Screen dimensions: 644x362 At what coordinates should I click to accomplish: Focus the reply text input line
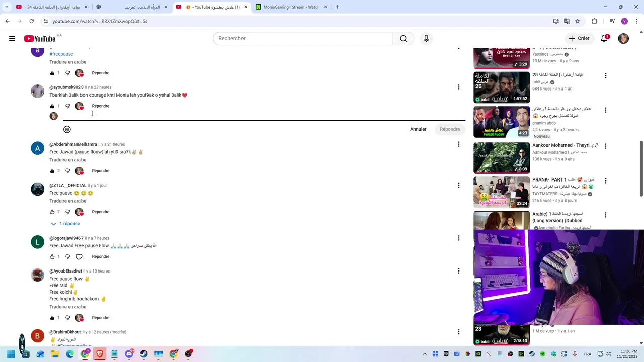click(x=264, y=115)
